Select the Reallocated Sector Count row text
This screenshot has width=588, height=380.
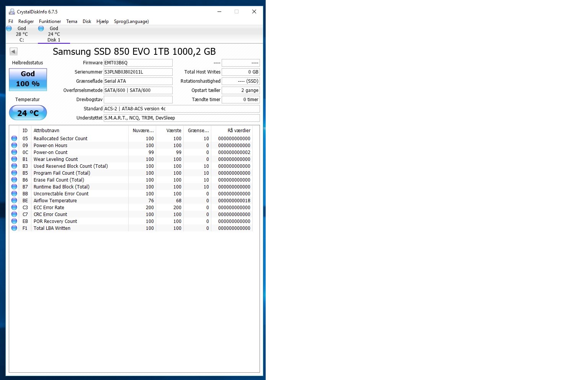60,139
